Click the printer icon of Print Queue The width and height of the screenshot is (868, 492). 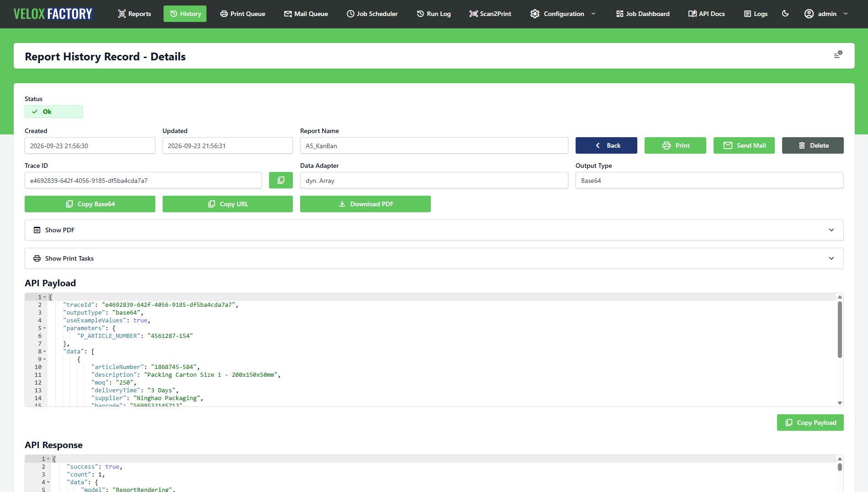coord(224,14)
